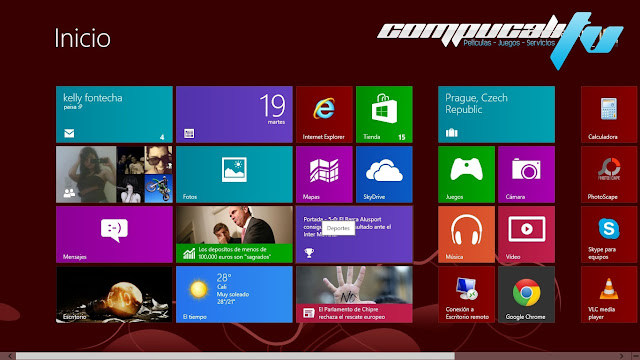
Task: Open the finance news tile about depósitos
Action: (234, 234)
